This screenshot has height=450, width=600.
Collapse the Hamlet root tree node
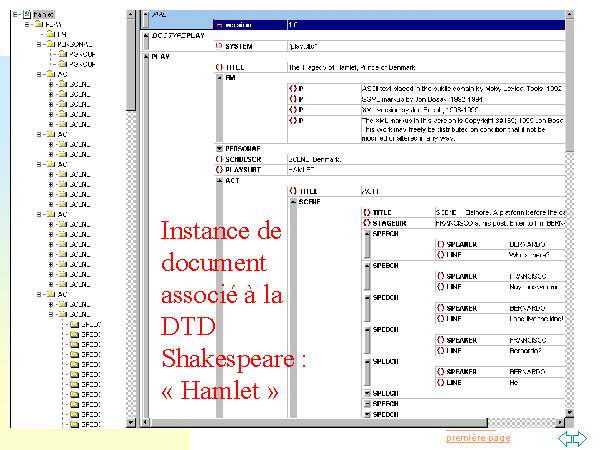tap(13, 16)
